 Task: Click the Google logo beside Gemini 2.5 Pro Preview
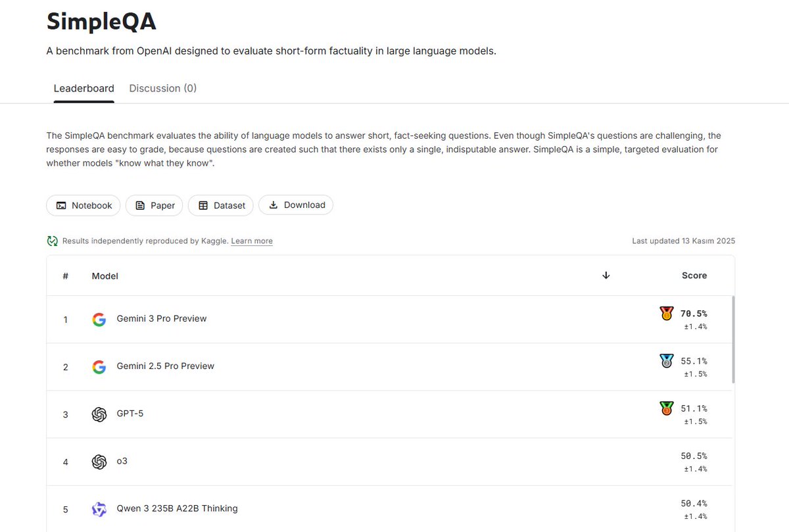[x=99, y=367]
